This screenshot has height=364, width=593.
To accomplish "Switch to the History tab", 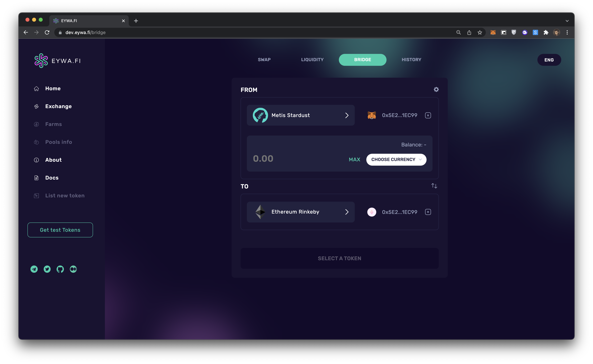I will [411, 60].
